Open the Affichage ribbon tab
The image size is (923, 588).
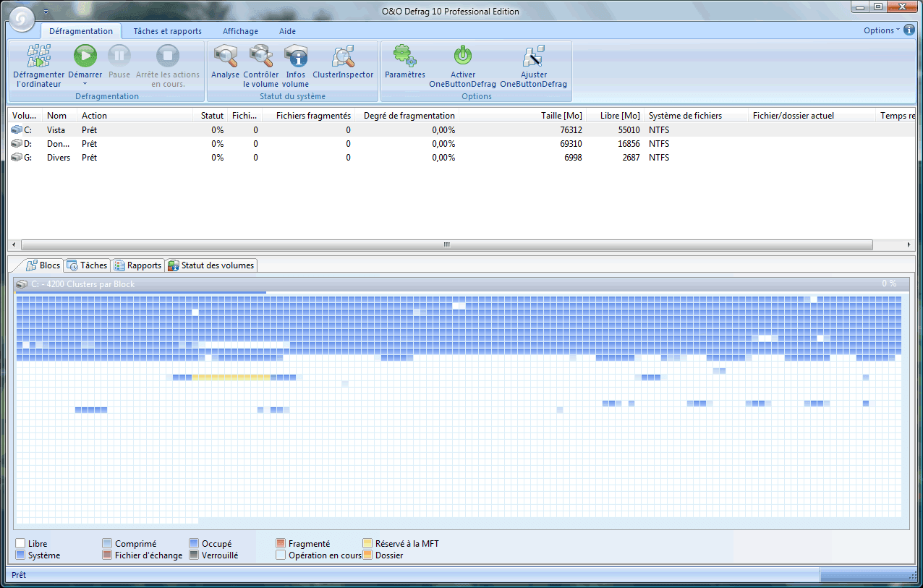point(240,31)
